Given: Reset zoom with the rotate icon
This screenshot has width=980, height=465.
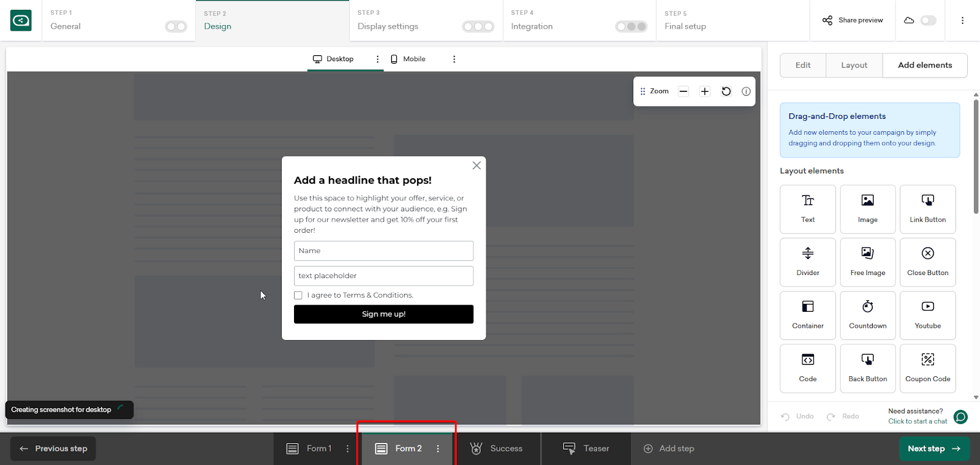Looking at the screenshot, I should click(726, 91).
